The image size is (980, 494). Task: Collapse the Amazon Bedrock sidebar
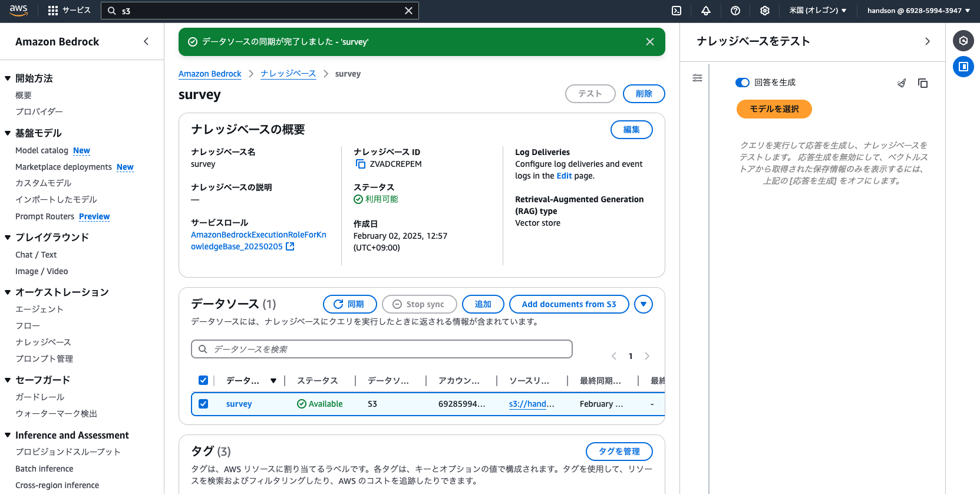coord(146,41)
